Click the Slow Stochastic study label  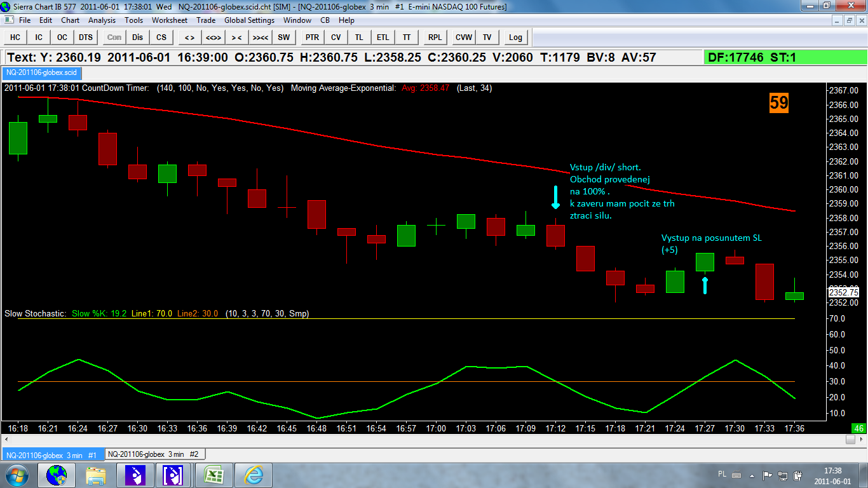tap(35, 313)
